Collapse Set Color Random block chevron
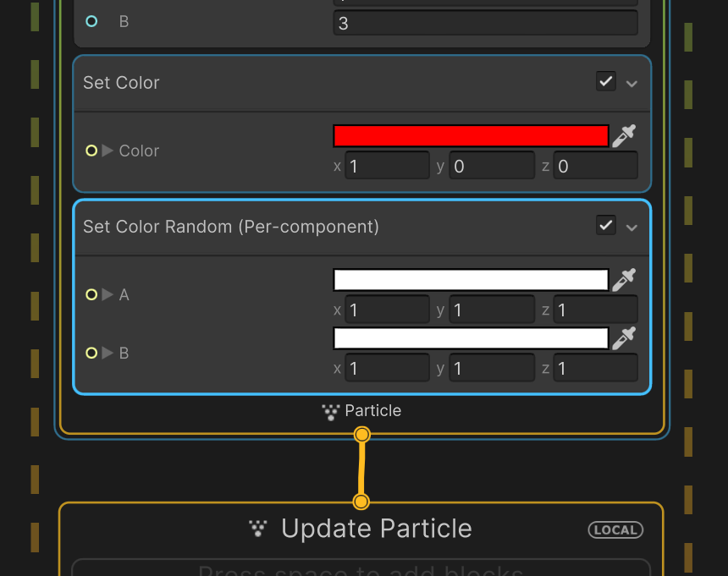The width and height of the screenshot is (728, 576). [x=631, y=228]
